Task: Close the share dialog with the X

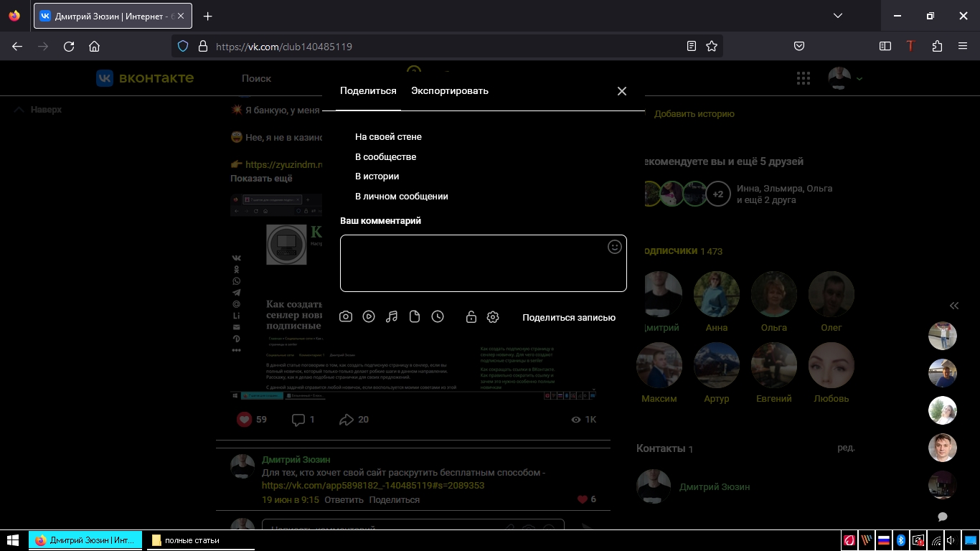Action: coord(622,91)
